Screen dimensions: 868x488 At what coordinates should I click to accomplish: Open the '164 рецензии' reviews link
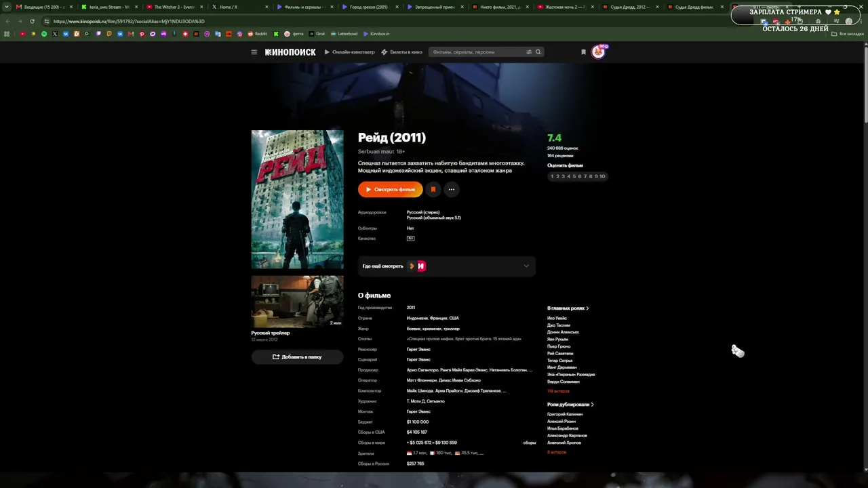(560, 156)
